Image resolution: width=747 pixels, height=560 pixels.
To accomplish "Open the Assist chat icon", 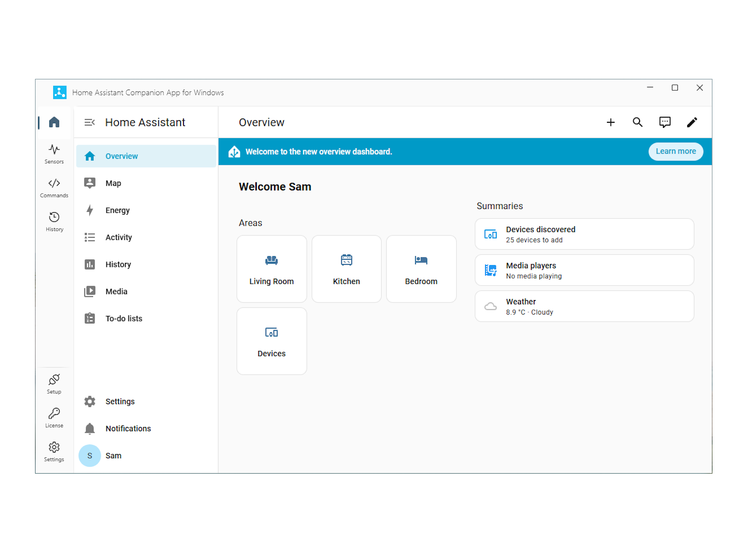I will (x=665, y=122).
